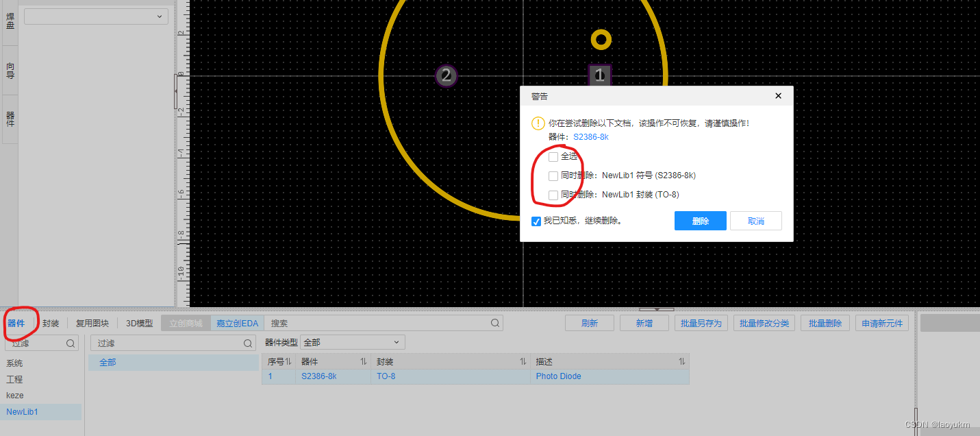The height and width of the screenshot is (436, 980).
Task: Uncheck 我已知悉，继续删除 in the dialog
Action: point(536,221)
